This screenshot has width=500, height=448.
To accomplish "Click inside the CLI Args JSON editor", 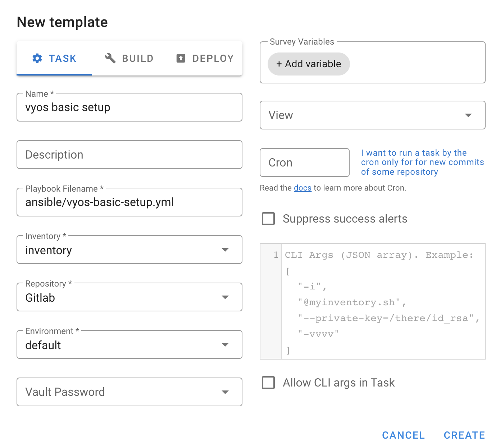I will pos(383,301).
